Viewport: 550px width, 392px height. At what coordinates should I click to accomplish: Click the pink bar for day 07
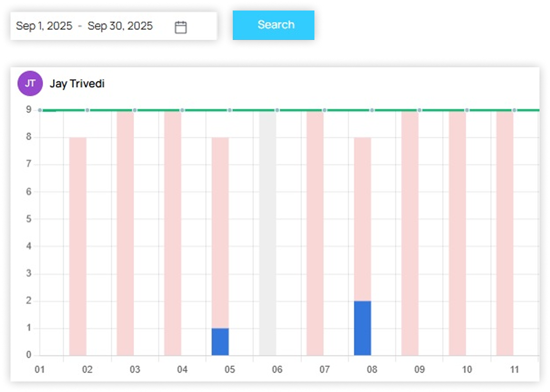(315, 233)
